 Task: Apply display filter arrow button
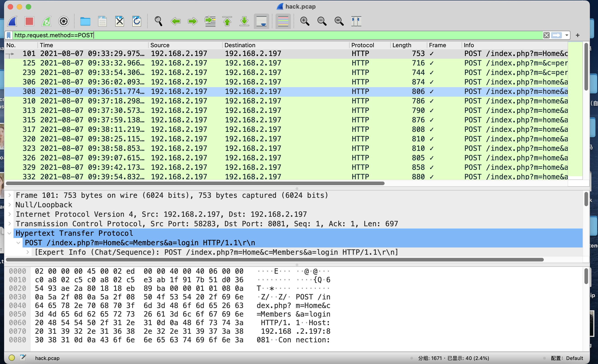(x=556, y=35)
